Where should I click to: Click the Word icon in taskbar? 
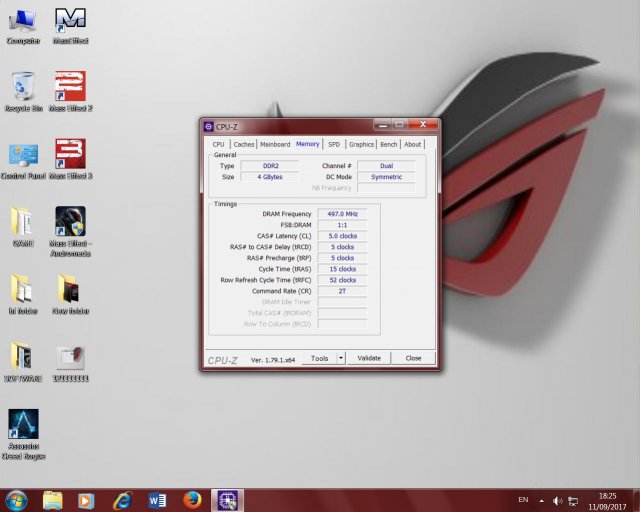(157, 500)
